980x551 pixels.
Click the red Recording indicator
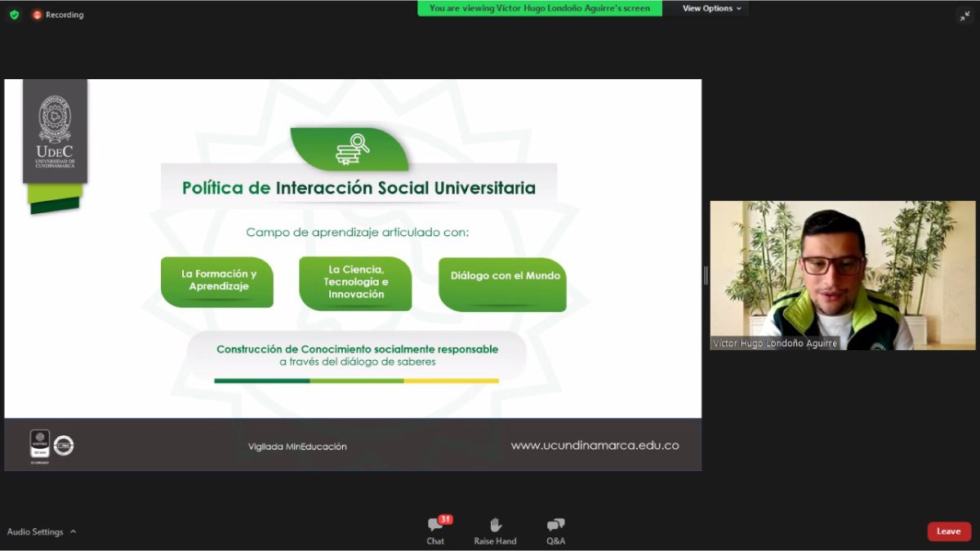point(58,15)
